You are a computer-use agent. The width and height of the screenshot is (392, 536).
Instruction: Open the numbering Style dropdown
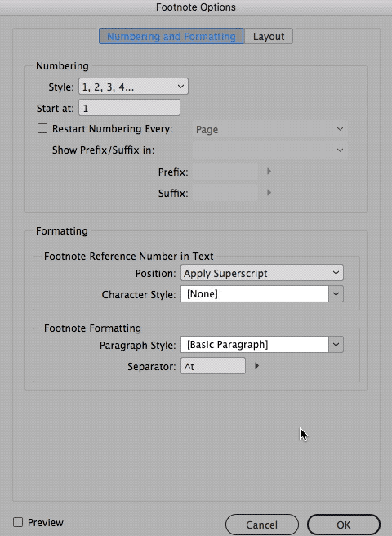[x=133, y=87]
